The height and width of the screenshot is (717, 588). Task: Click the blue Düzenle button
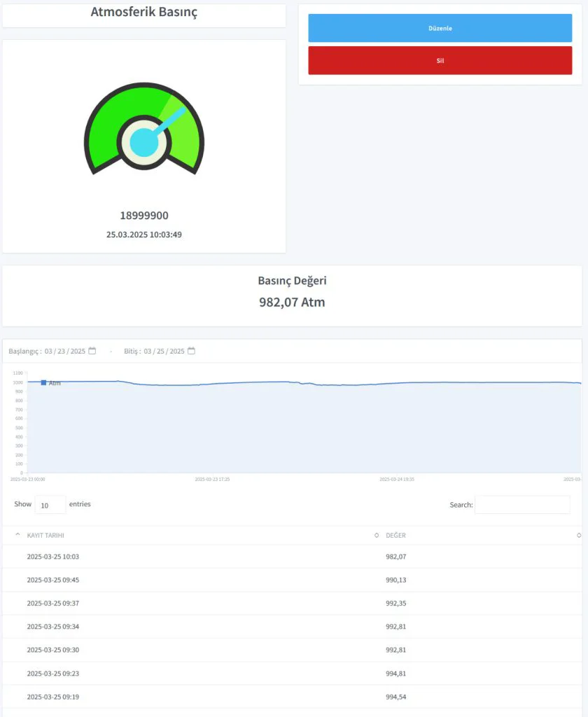coord(440,28)
